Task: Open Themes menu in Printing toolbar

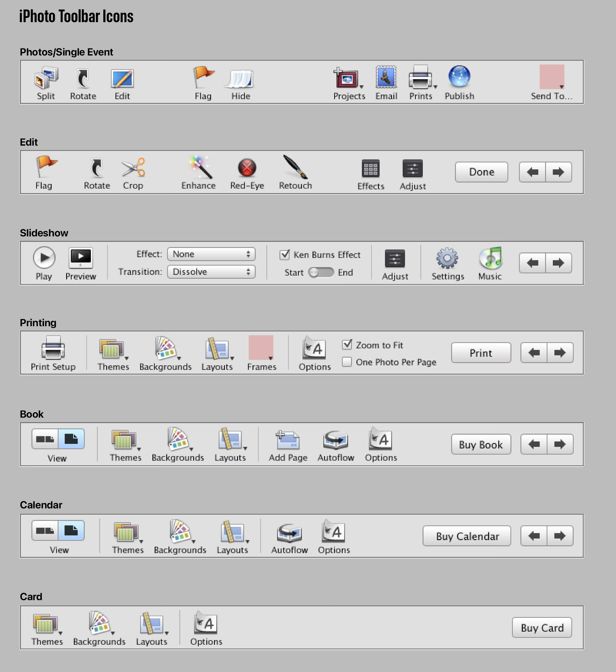Action: pos(113,349)
